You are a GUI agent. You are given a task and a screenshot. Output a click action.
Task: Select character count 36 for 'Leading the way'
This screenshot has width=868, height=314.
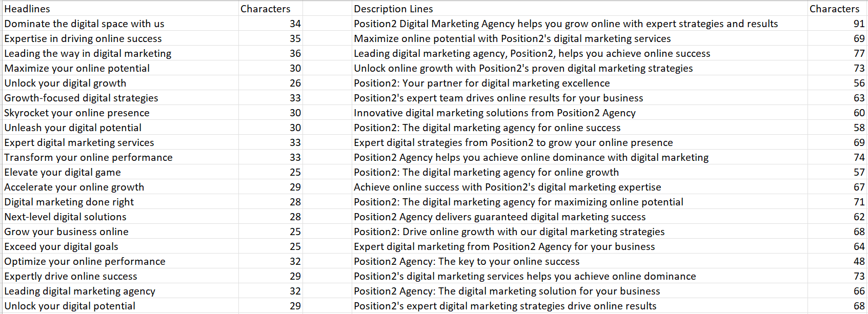click(271, 53)
